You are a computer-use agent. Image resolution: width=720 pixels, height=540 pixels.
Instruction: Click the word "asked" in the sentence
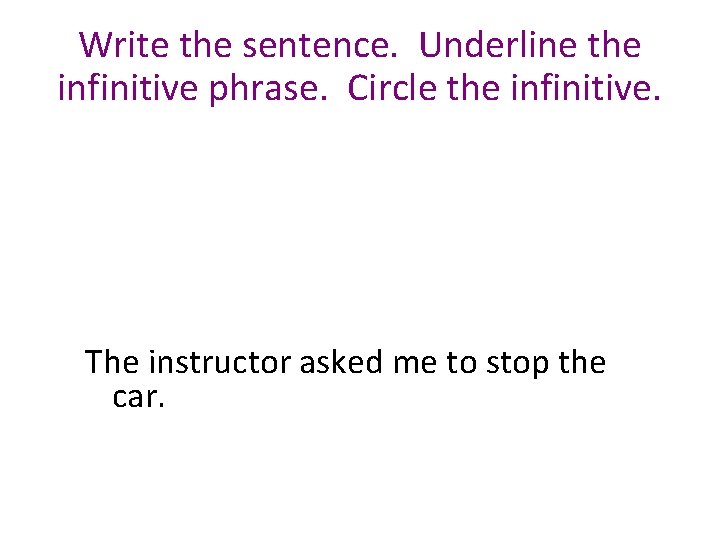click(x=341, y=362)
